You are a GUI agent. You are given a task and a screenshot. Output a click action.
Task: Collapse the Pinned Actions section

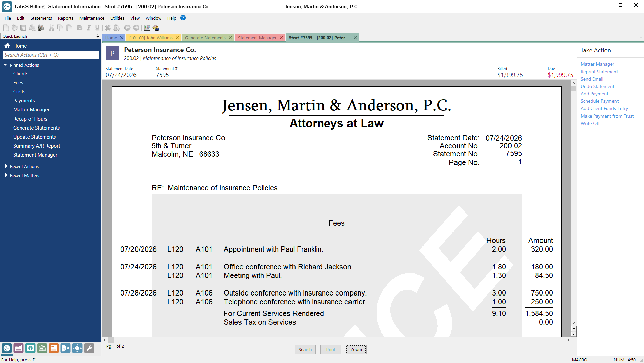6,65
